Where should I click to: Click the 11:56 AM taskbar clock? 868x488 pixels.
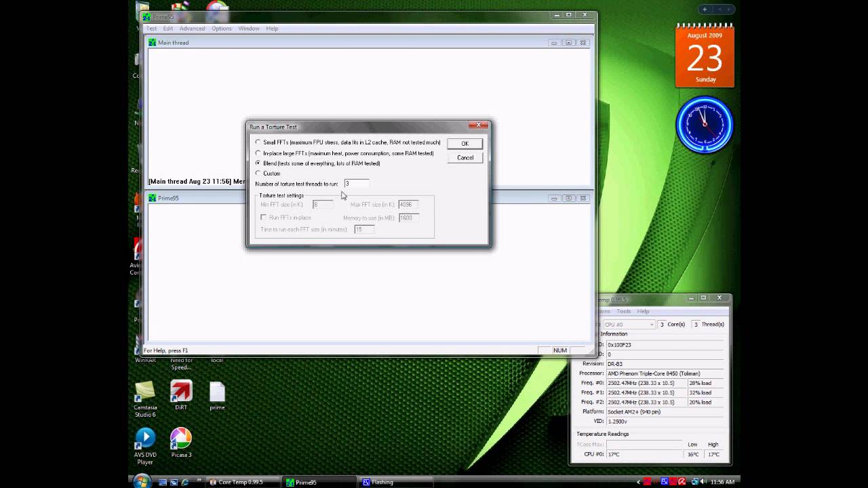(x=722, y=483)
